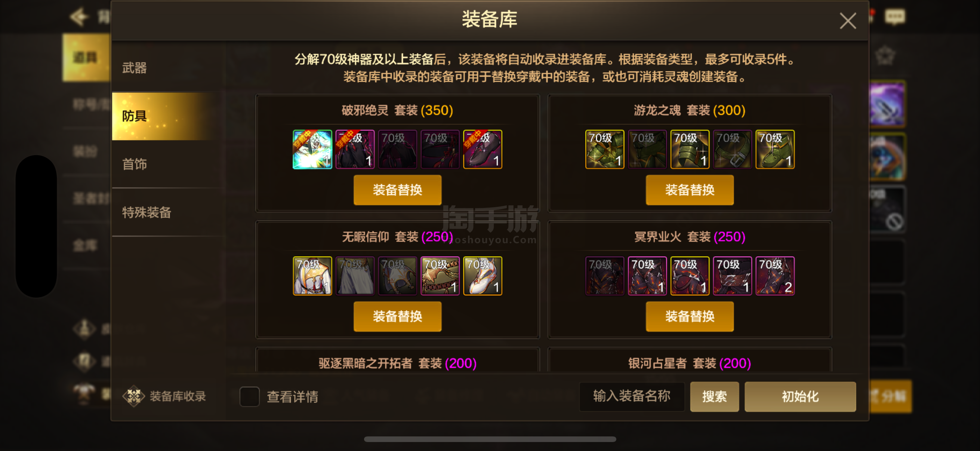Click 装备替换 under 破邪绝灵 set

[398, 190]
